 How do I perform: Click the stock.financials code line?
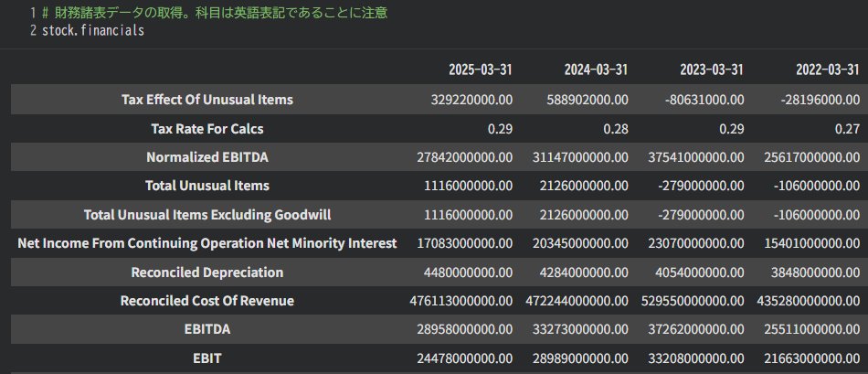tap(93, 30)
